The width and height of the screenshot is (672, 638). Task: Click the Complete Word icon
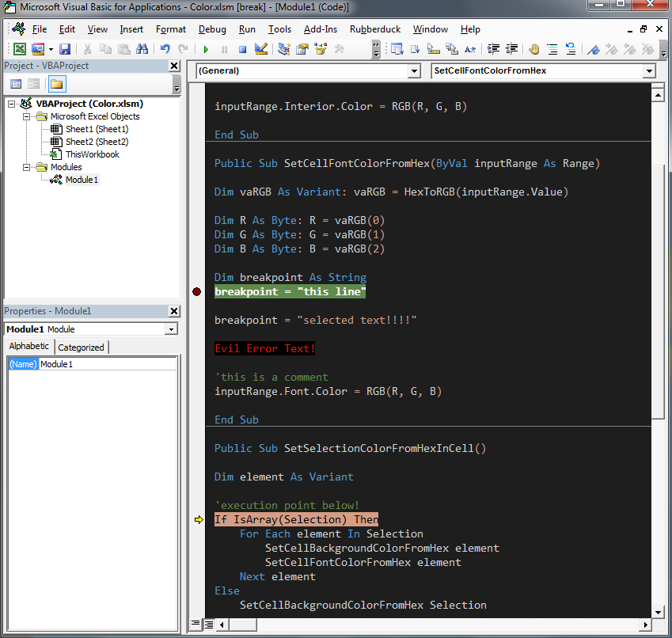pos(470,49)
